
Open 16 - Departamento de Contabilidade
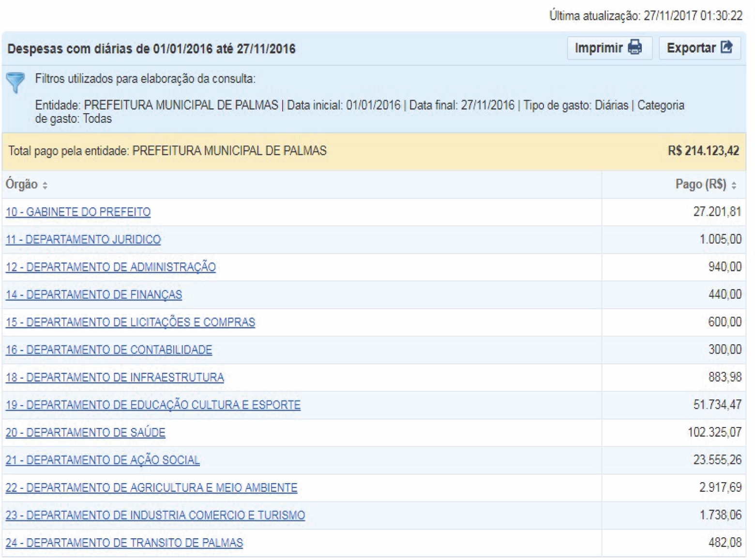(108, 350)
